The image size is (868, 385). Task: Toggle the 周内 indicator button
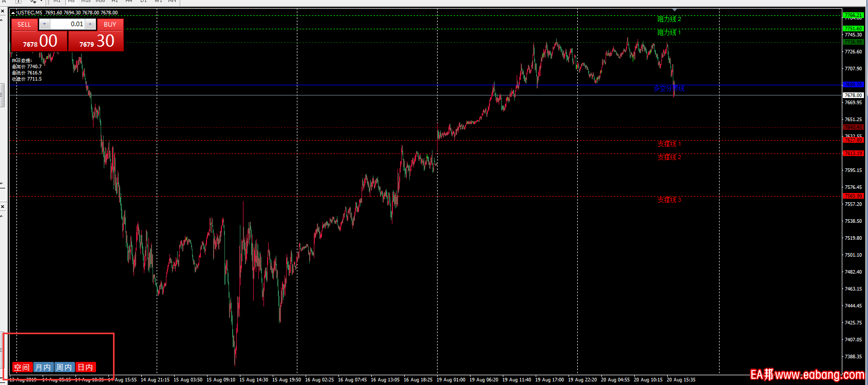pos(64,367)
